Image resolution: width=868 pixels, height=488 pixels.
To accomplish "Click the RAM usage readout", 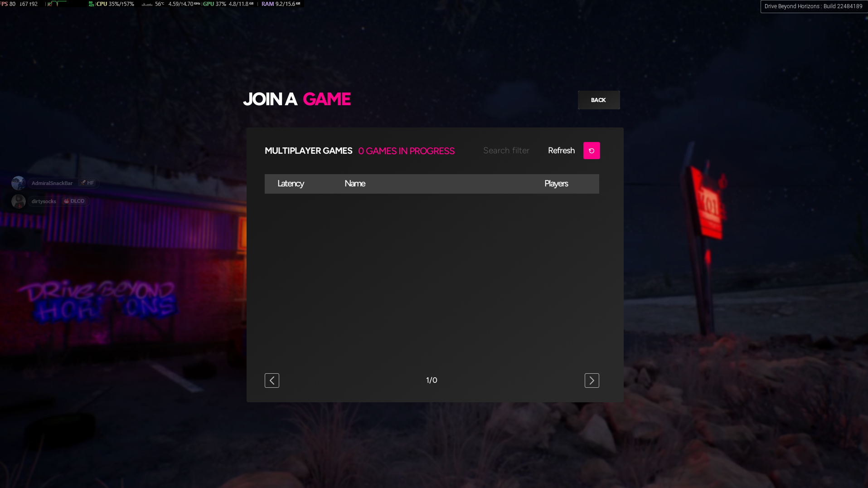I will [281, 4].
